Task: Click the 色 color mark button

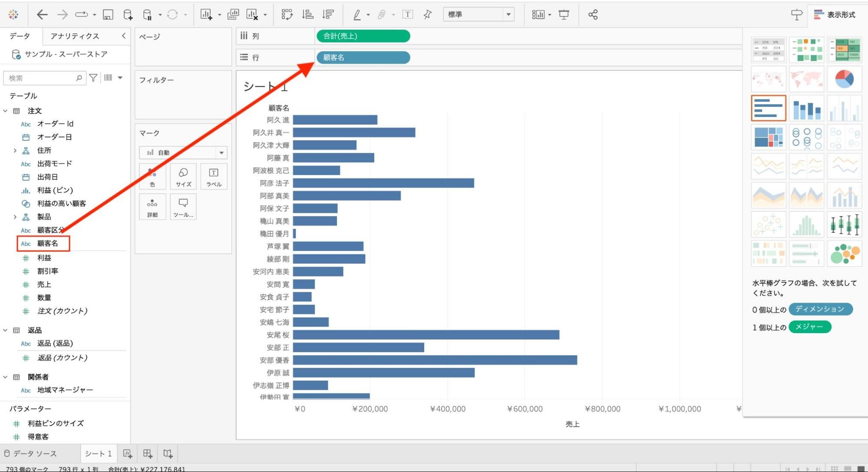Action: [152, 176]
